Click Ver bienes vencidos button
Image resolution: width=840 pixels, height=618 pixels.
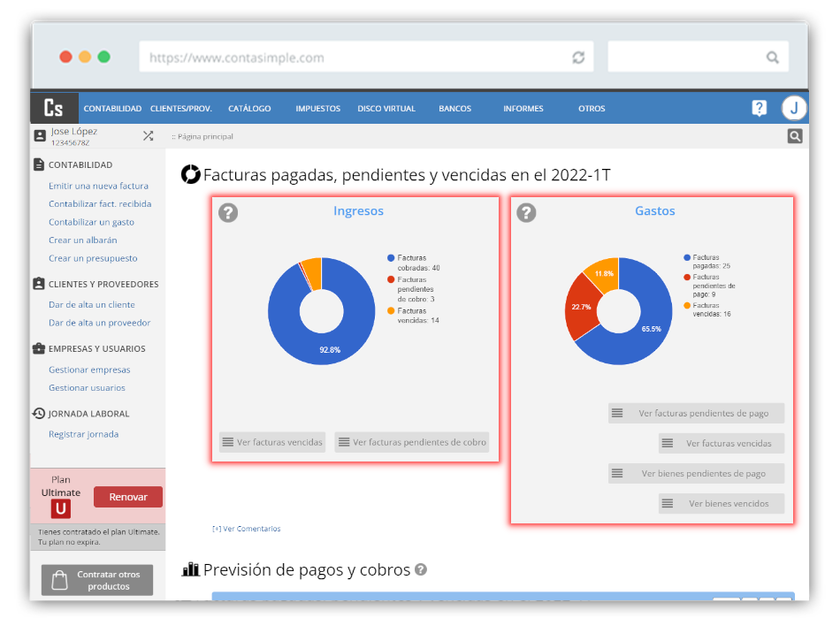point(722,503)
